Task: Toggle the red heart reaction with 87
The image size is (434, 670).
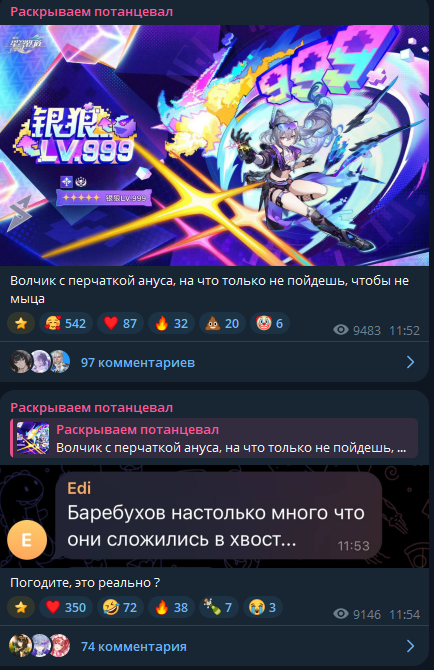Action: [x=120, y=323]
